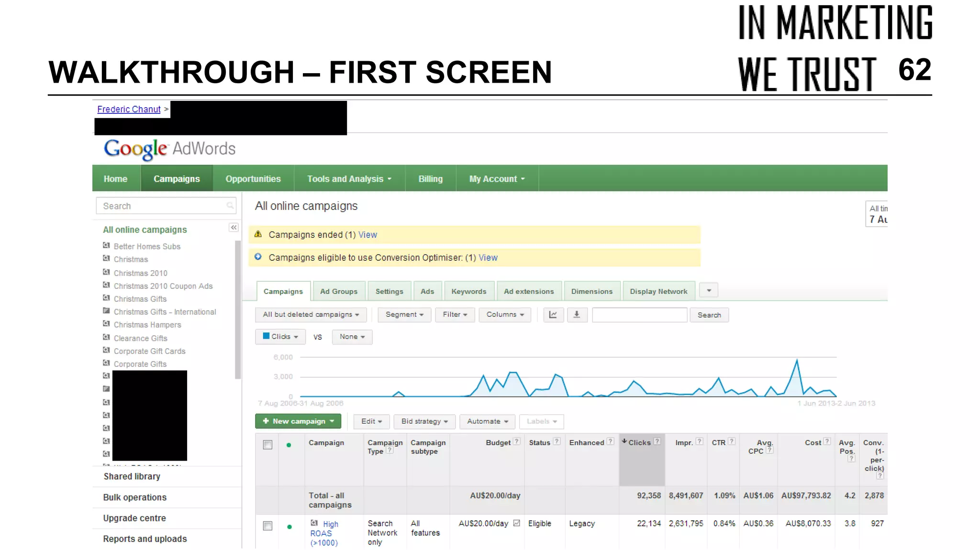Collapse the sidebar with the double-arrow icon

click(234, 228)
